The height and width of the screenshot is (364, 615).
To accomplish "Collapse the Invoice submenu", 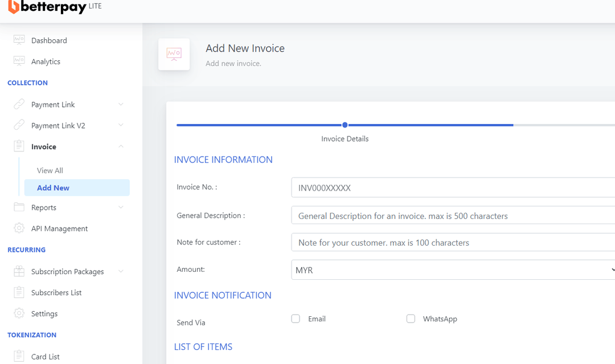I will coord(120,146).
